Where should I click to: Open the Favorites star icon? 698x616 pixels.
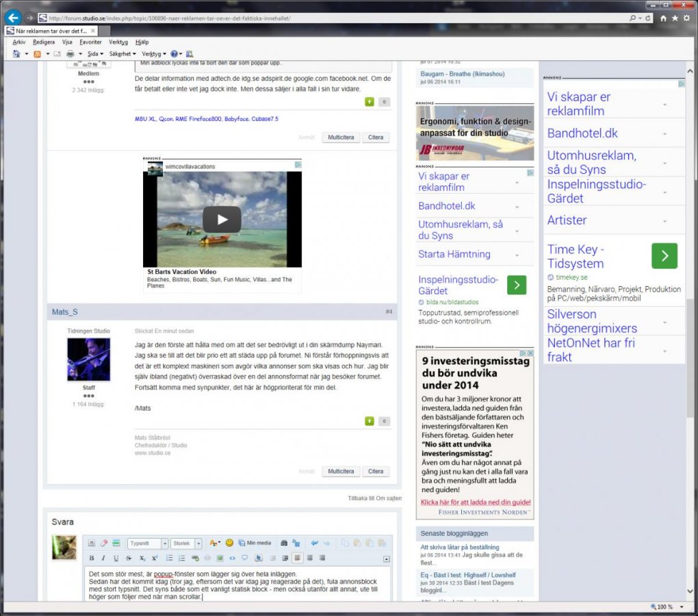pos(675,18)
